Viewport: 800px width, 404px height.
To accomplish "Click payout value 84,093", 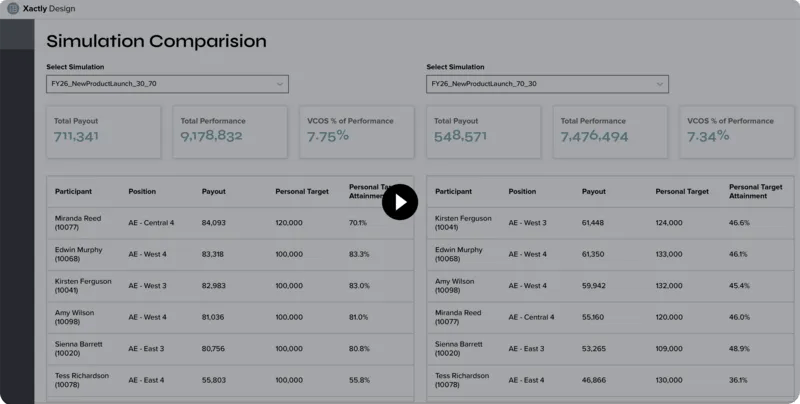I will tap(214, 223).
